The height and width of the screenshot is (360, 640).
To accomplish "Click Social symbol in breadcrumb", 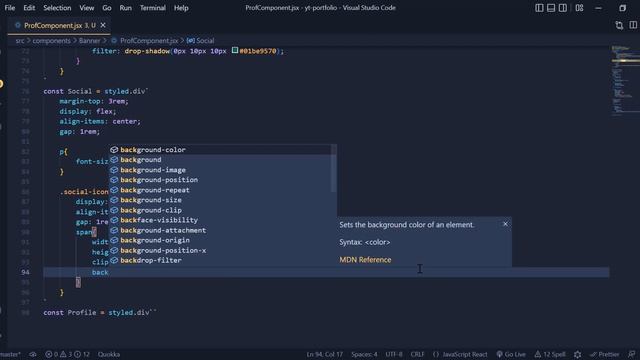I will pos(200,40).
